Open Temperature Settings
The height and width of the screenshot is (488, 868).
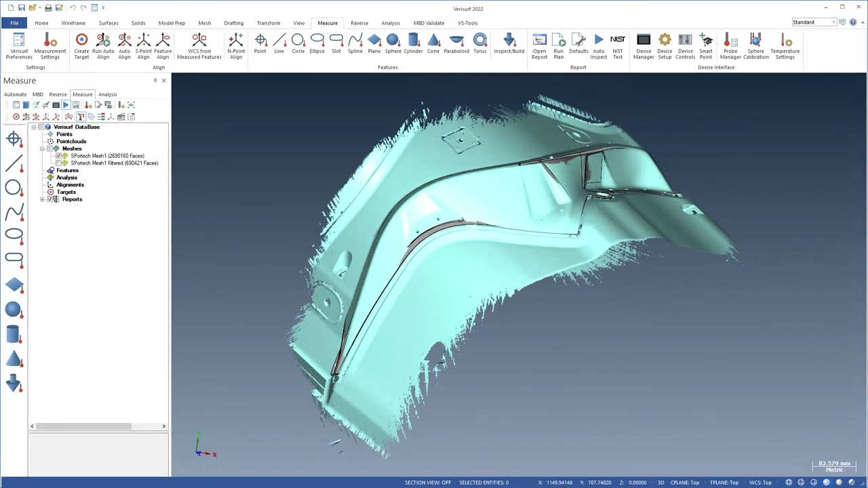coord(785,46)
